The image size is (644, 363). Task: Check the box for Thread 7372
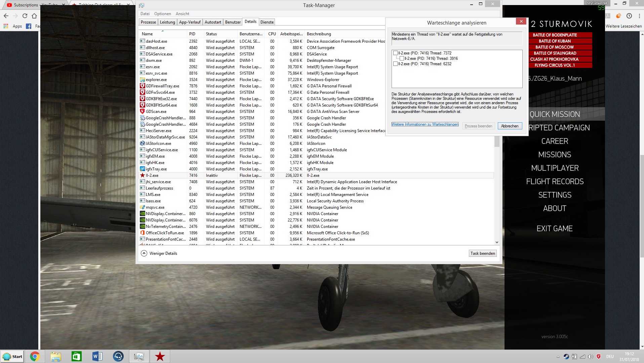pos(395,53)
